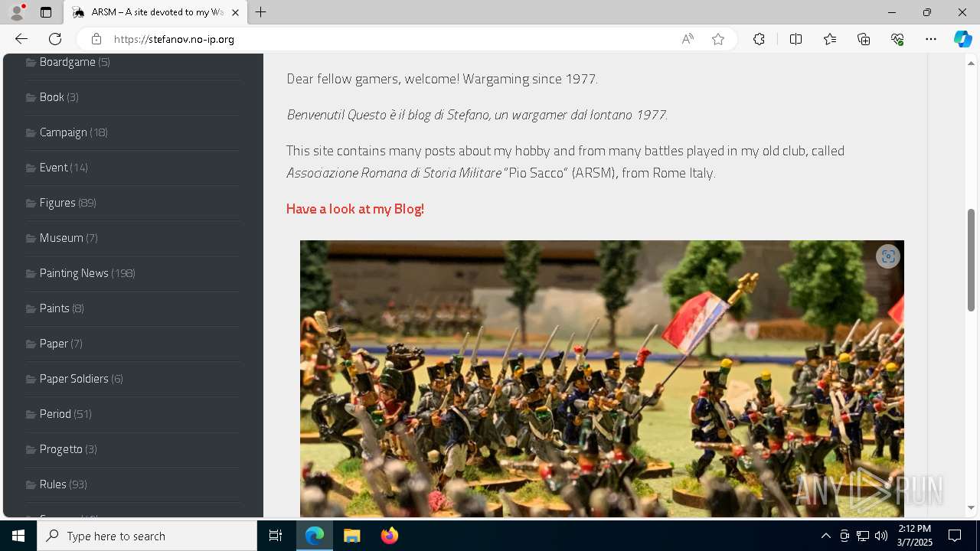This screenshot has width=980, height=551.
Task: Open the Extensions menu
Action: pyautogui.click(x=759, y=39)
